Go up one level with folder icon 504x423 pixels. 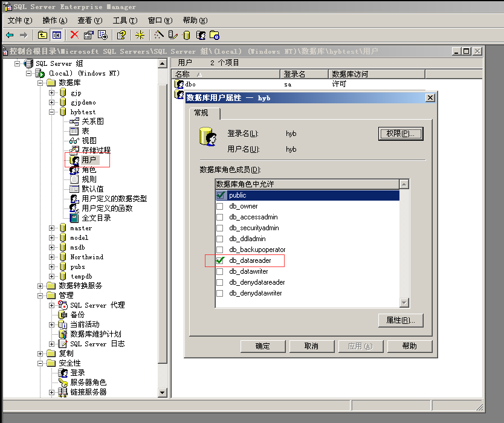click(x=42, y=35)
